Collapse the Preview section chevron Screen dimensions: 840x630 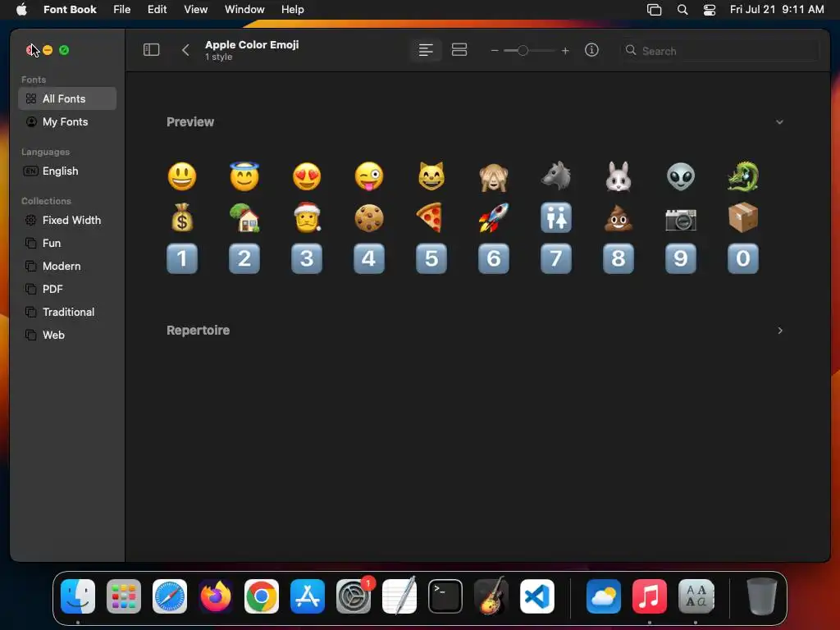click(x=779, y=122)
